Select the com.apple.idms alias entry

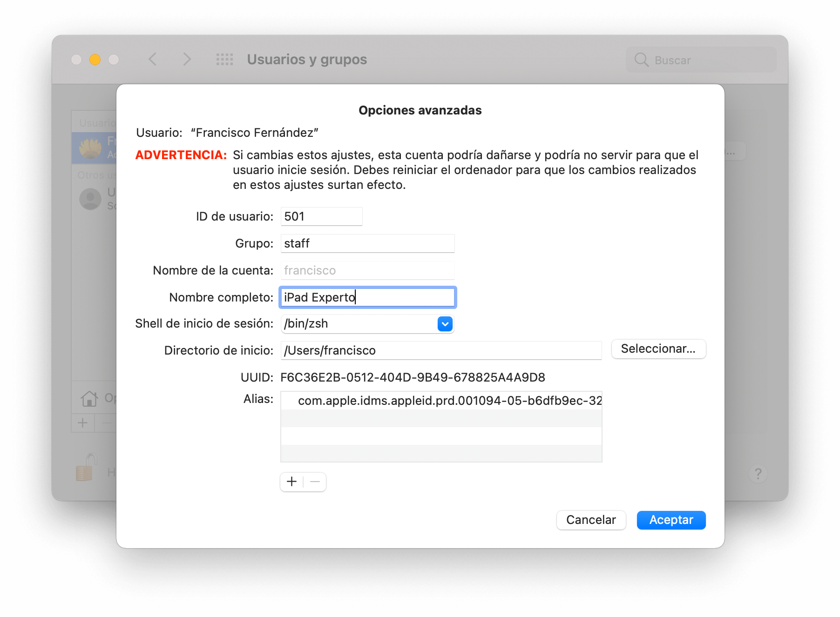click(441, 400)
